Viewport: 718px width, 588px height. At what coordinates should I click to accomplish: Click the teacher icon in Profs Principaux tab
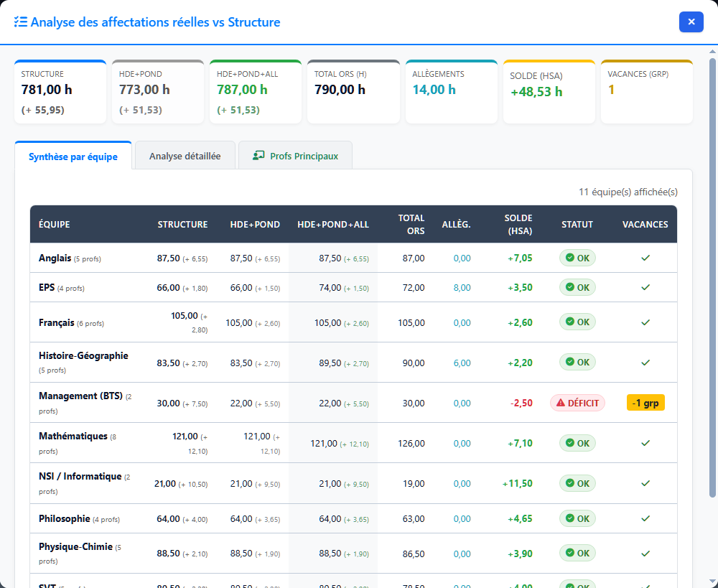click(x=258, y=156)
